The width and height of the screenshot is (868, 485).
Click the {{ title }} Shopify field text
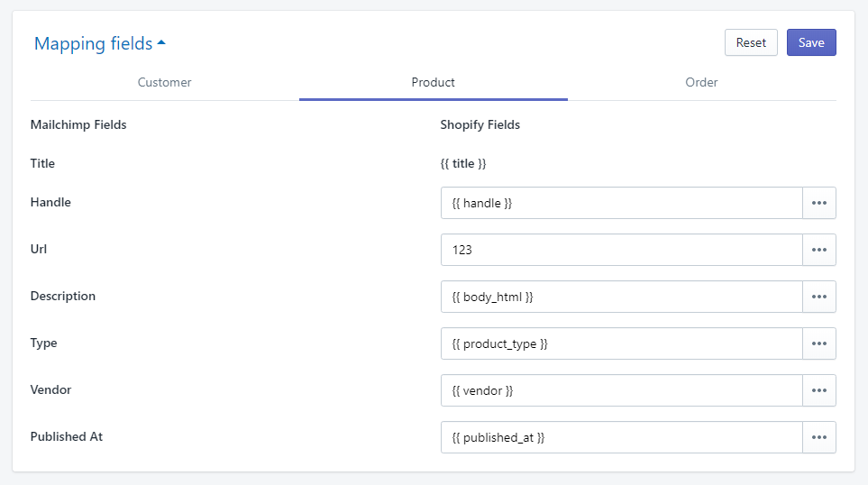click(463, 164)
